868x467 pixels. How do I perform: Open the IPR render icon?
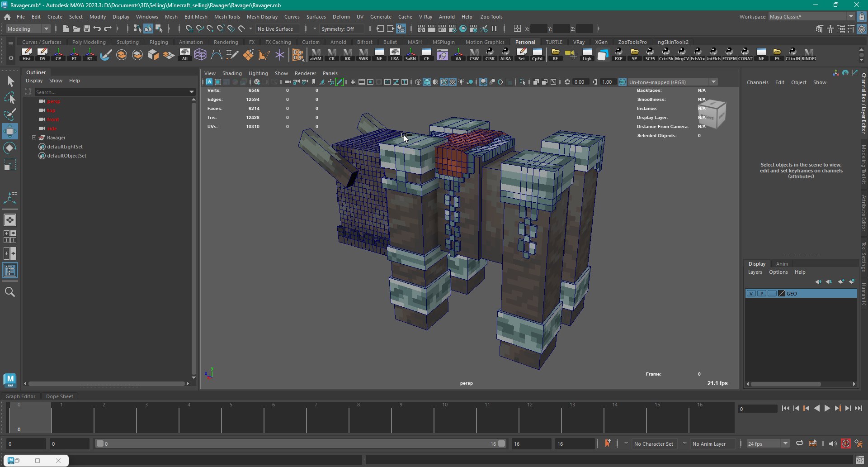[x=442, y=29]
